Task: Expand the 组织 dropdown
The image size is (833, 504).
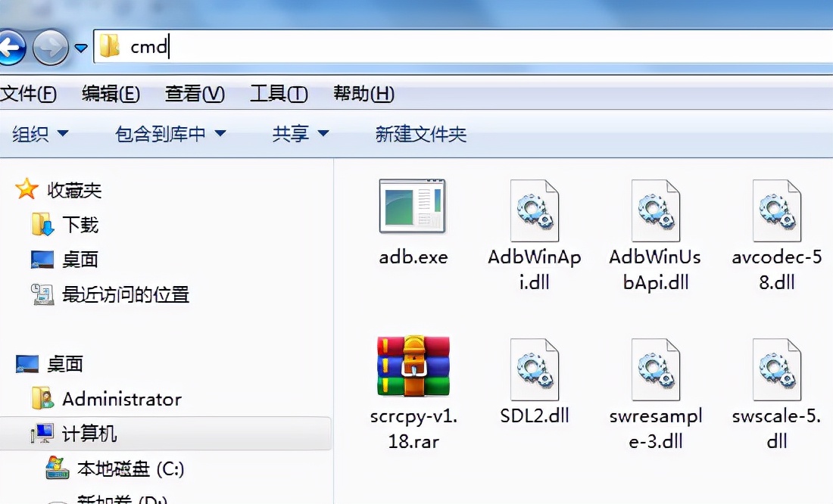Action: coord(40,133)
